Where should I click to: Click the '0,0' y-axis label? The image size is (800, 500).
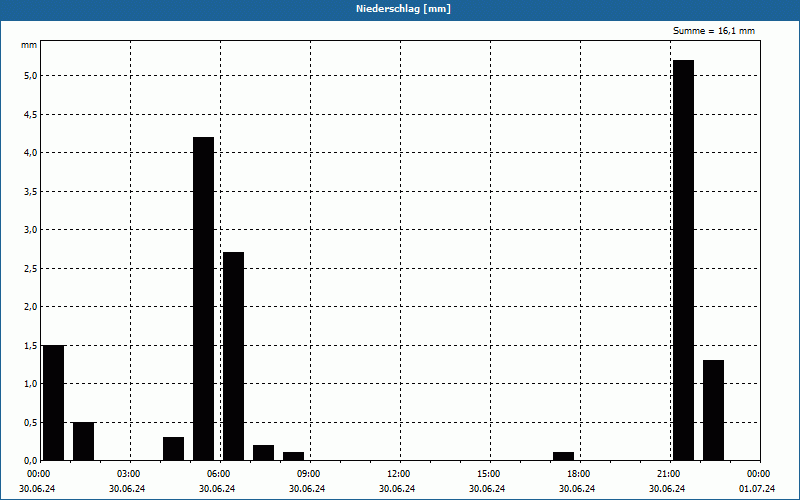[x=31, y=461]
